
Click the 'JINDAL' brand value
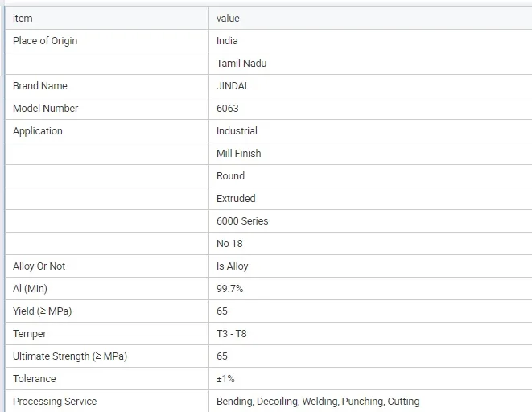(233, 85)
